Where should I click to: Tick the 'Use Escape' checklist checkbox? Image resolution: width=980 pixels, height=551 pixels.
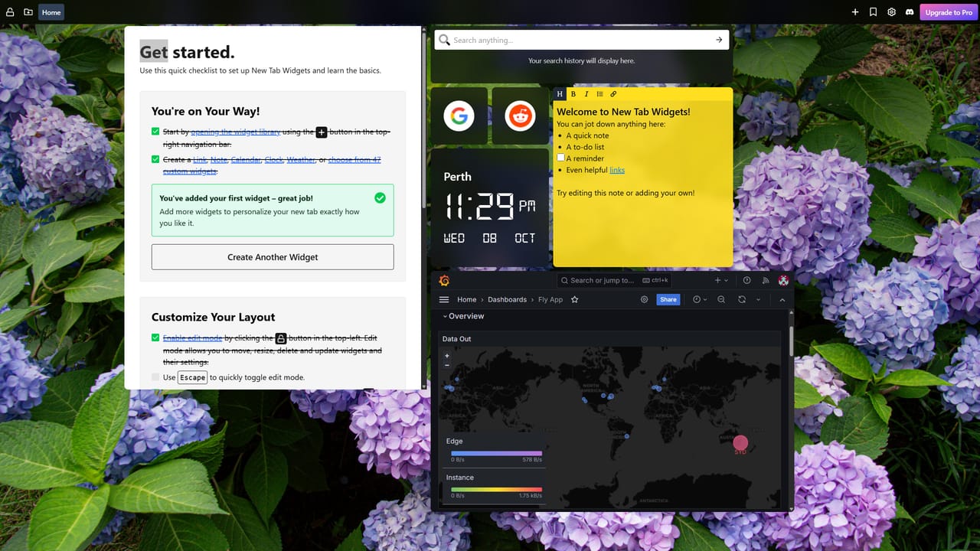pyautogui.click(x=155, y=377)
